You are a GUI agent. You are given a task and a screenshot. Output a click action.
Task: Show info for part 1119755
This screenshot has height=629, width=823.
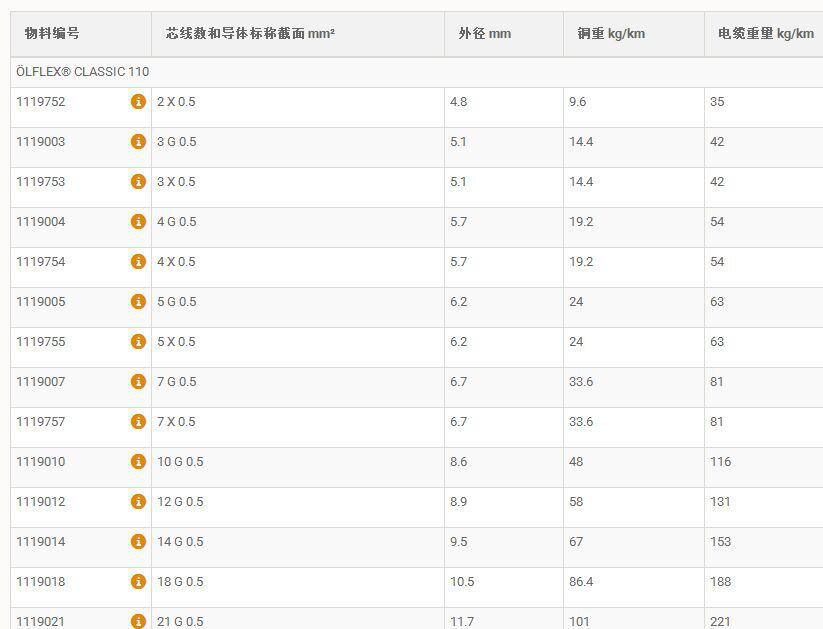(138, 342)
